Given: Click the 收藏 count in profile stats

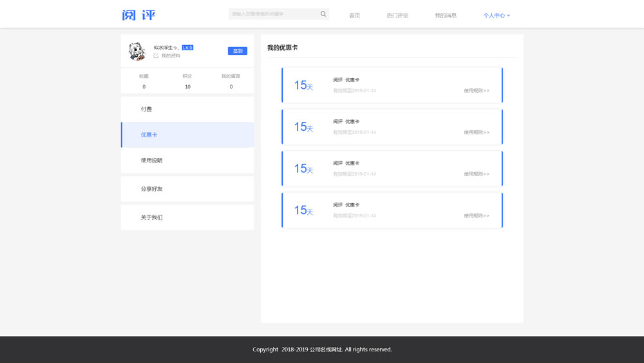Looking at the screenshot, I should point(144,86).
